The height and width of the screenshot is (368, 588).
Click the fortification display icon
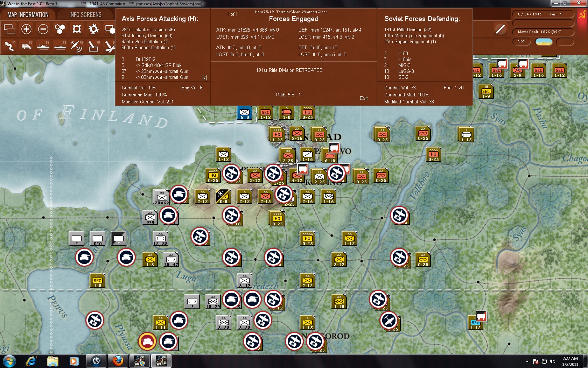pos(77,29)
